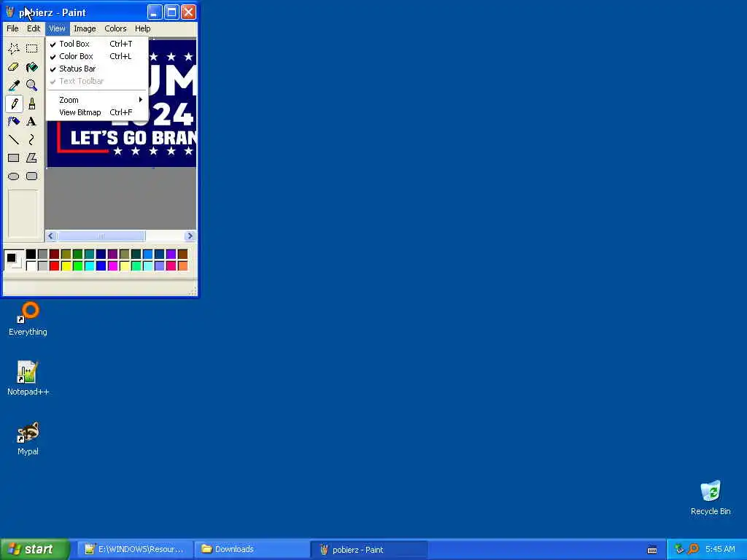Pick the bright green palette color
Screen dimensions: 747x560
click(77, 265)
